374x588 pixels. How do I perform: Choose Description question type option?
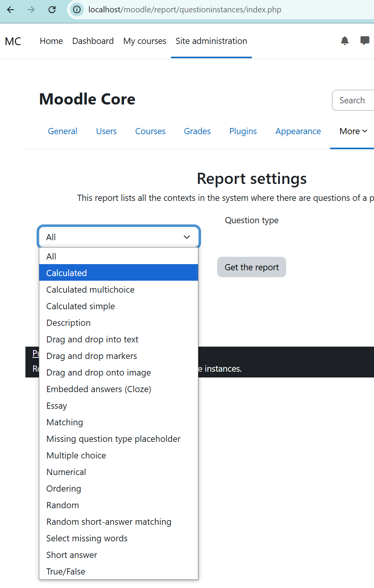119,322
